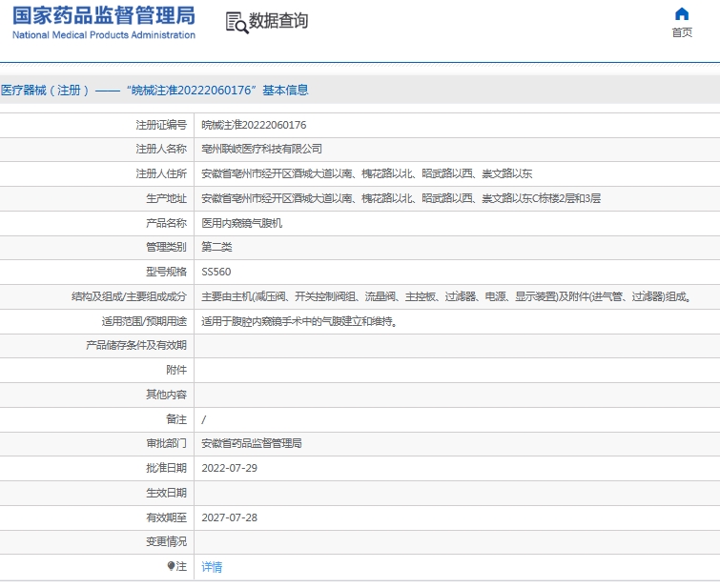Click the 首页 home label

coord(682,32)
